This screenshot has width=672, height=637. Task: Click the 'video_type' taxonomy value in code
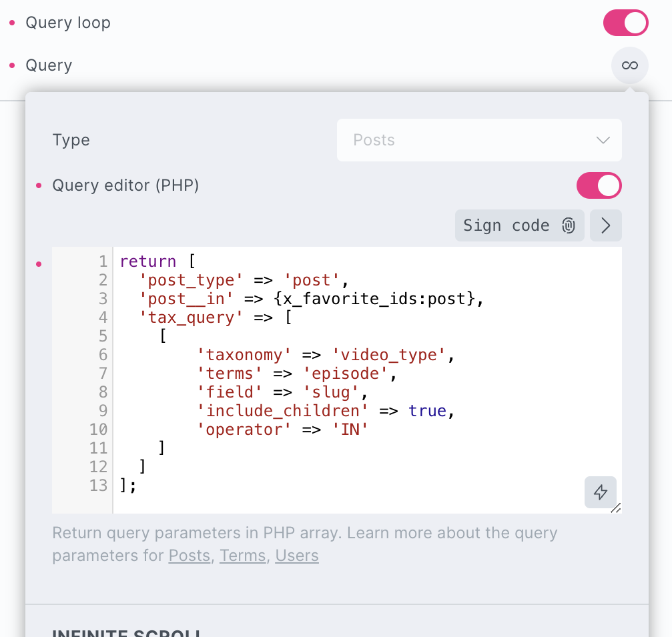pos(388,355)
